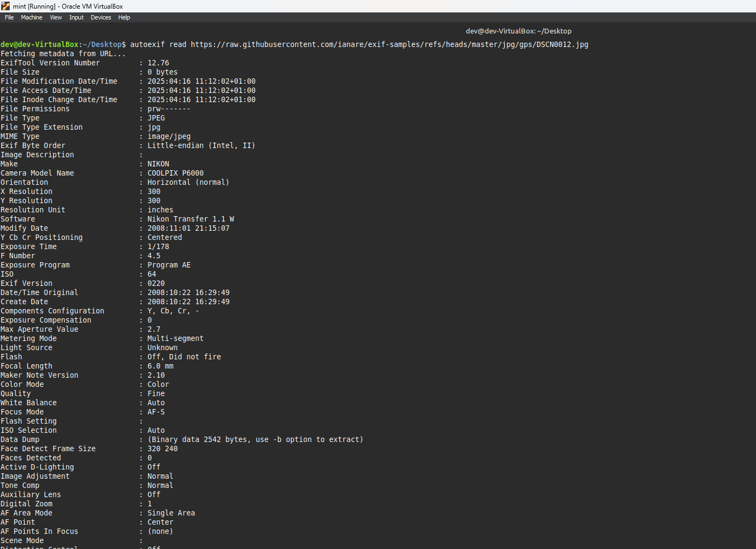Click the 'Faces Detected' label
This screenshot has width=756, height=549.
point(31,458)
